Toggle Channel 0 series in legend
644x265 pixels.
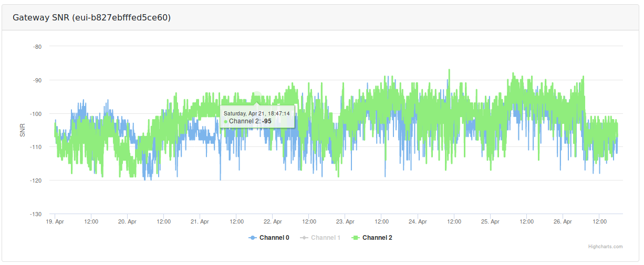(269, 238)
